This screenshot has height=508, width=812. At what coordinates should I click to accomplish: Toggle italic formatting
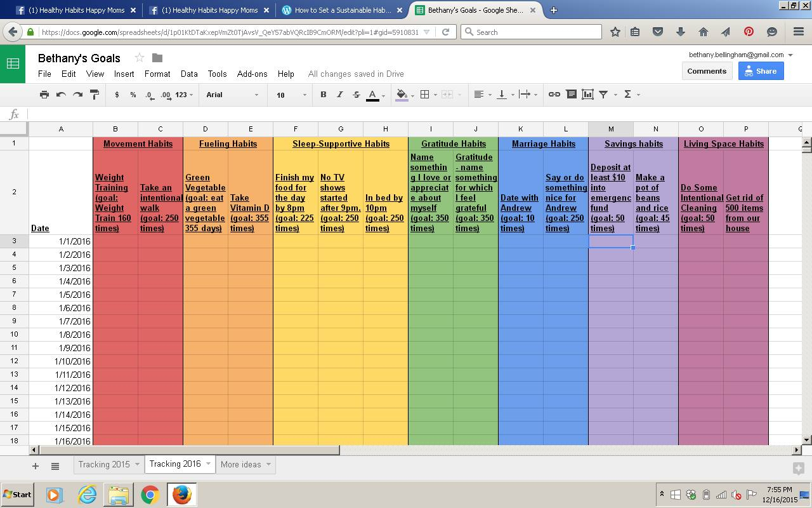tap(339, 95)
